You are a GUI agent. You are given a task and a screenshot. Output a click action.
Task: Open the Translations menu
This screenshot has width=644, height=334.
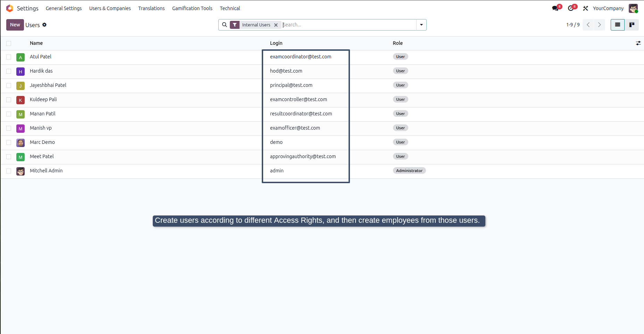(x=151, y=8)
